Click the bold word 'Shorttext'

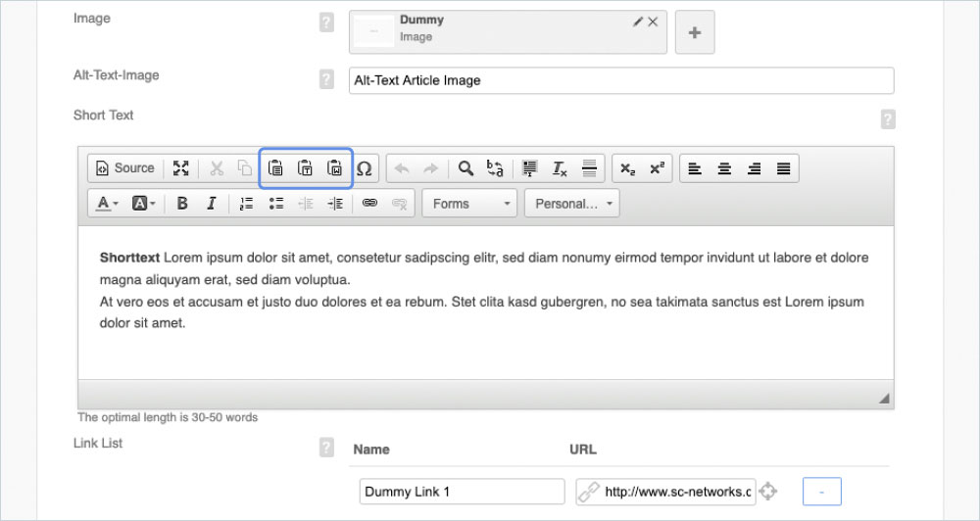click(130, 258)
